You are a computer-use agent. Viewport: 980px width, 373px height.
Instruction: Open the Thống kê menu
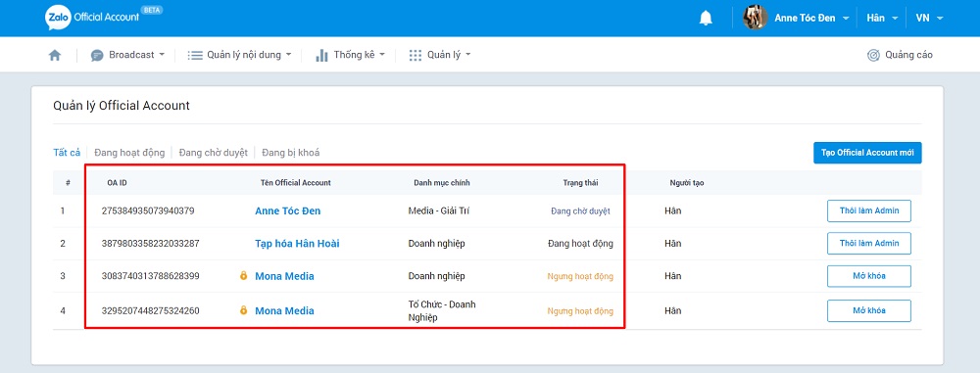coord(350,55)
